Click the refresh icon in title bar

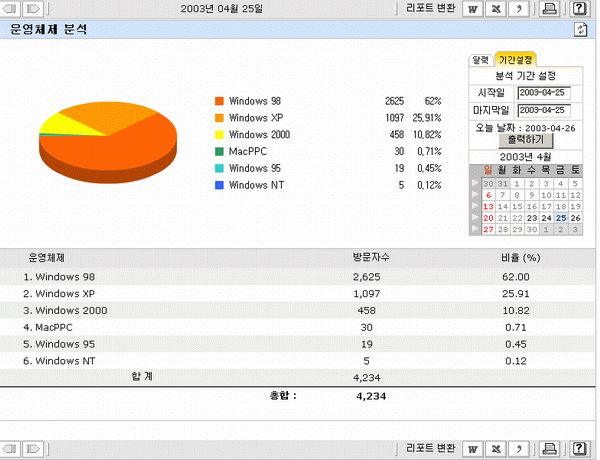tap(580, 29)
